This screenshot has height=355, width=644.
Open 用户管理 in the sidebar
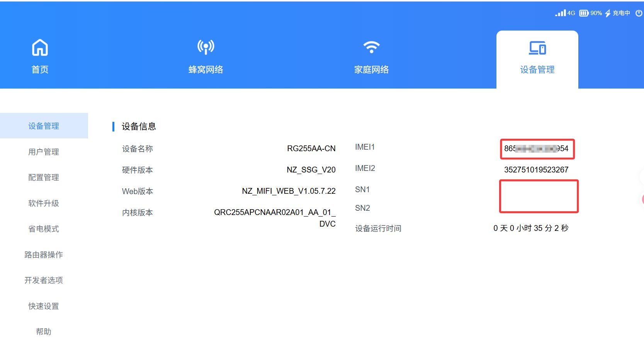[x=44, y=152]
